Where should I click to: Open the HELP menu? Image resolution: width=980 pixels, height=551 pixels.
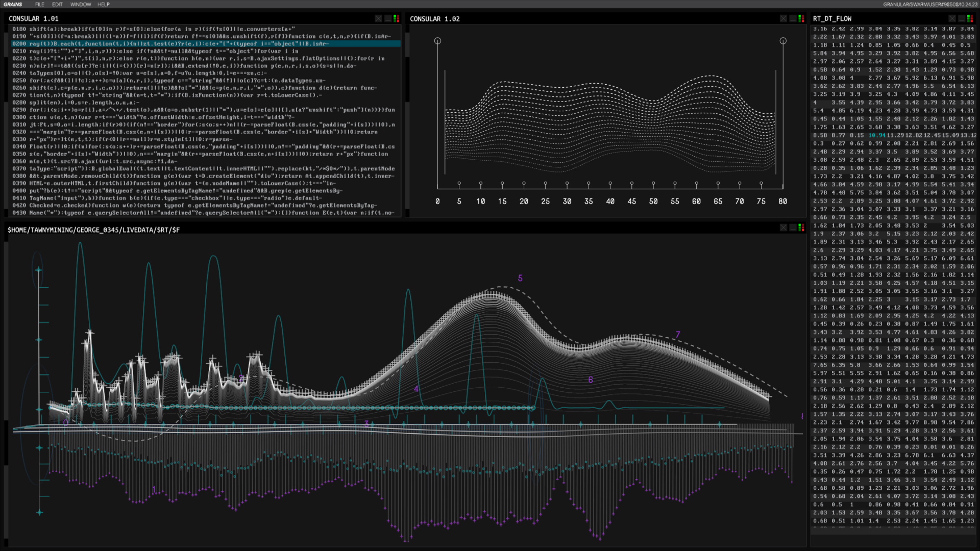click(x=104, y=5)
